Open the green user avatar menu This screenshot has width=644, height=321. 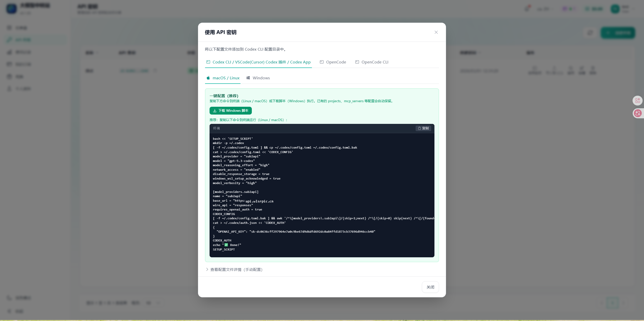pos(615,9)
